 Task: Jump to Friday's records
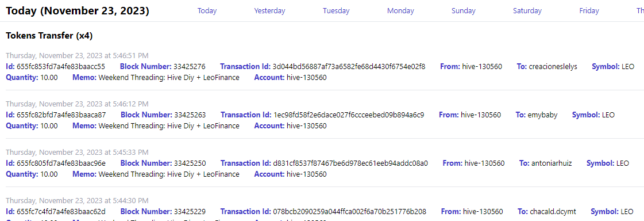(589, 11)
